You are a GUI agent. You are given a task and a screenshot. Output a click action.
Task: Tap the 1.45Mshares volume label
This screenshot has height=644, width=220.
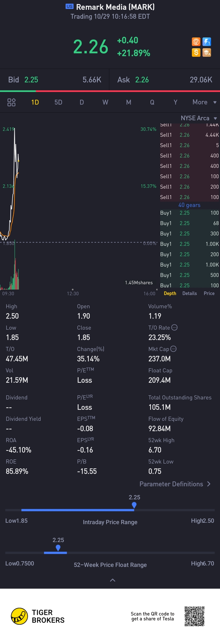pos(139,282)
